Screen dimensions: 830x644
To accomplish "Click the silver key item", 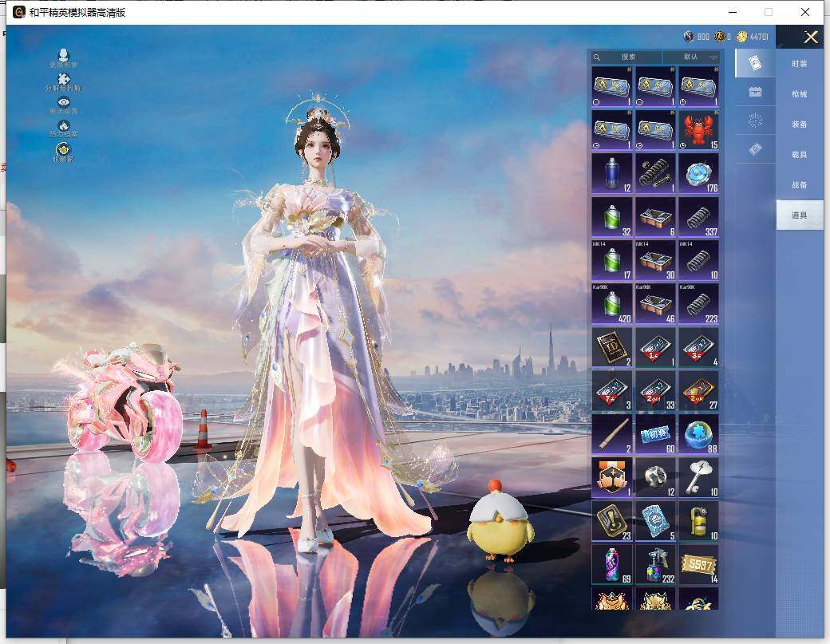I will (x=698, y=477).
